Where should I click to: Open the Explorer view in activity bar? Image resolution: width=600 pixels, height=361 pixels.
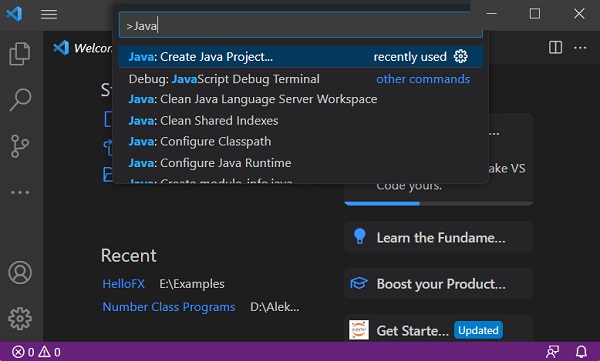(20, 54)
